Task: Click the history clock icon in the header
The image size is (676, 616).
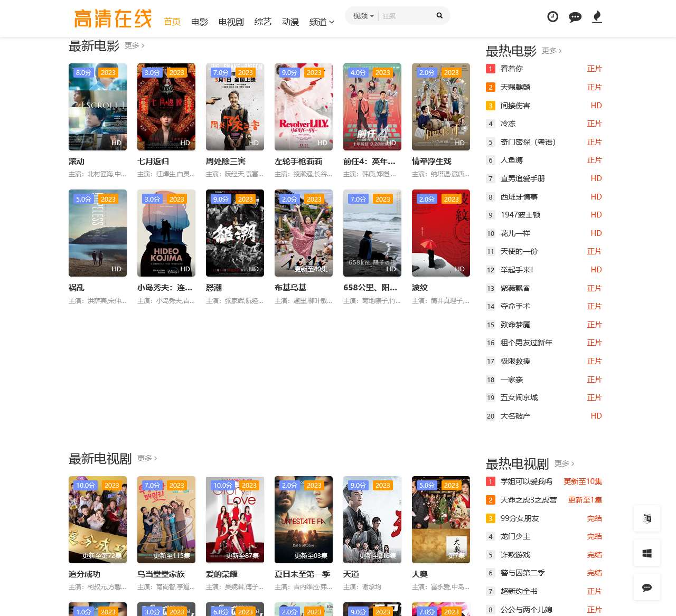Action: tap(553, 16)
